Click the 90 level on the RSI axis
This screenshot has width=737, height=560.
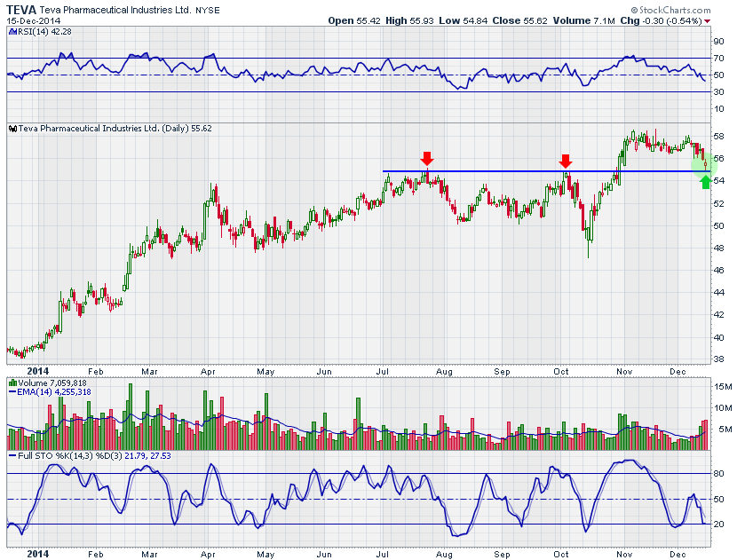pos(718,42)
